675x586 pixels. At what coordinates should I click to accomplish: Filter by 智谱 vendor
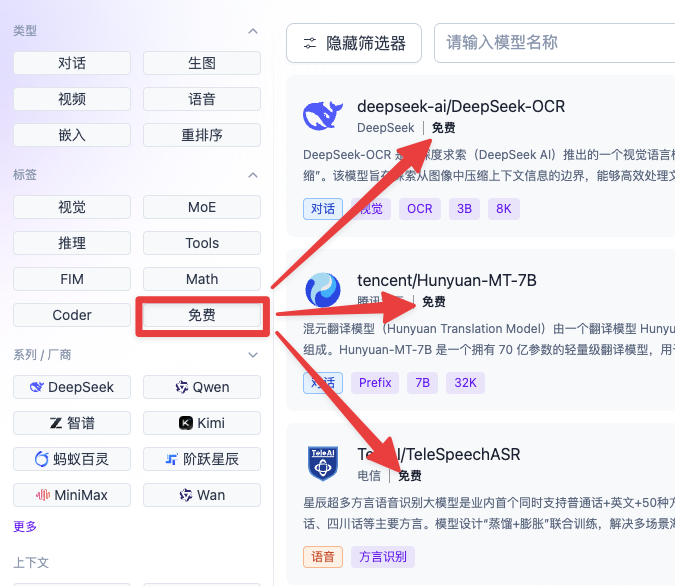(72, 423)
